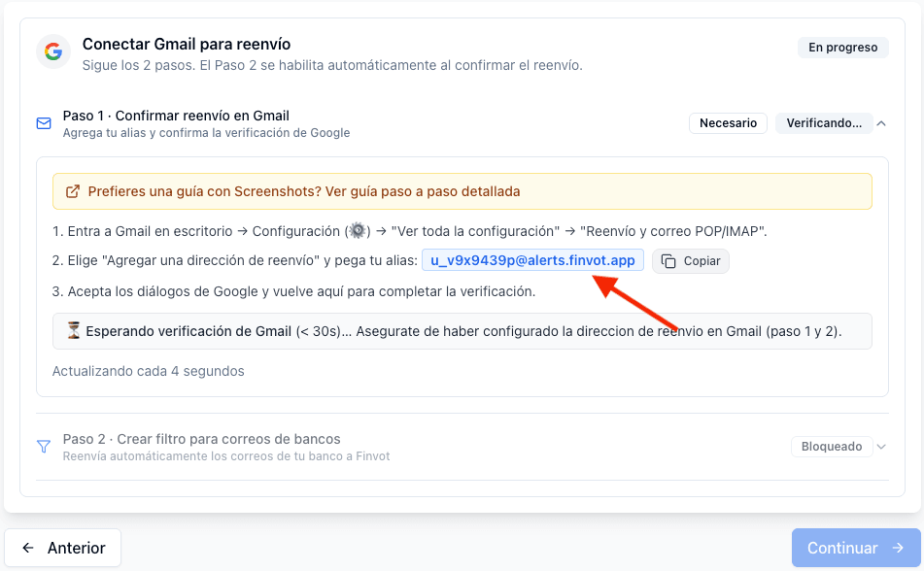Click the Verificando... status badge
The width and height of the screenshot is (924, 571).
824,123
